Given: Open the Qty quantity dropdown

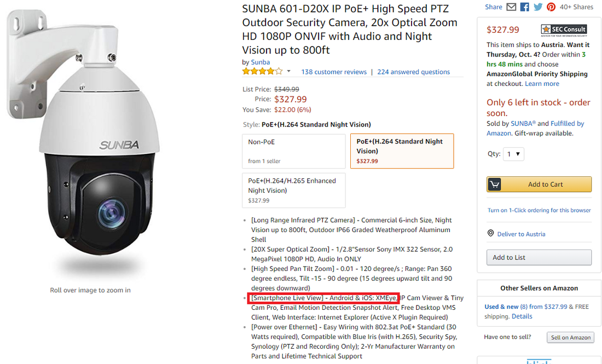Looking at the screenshot, I should (513, 154).
